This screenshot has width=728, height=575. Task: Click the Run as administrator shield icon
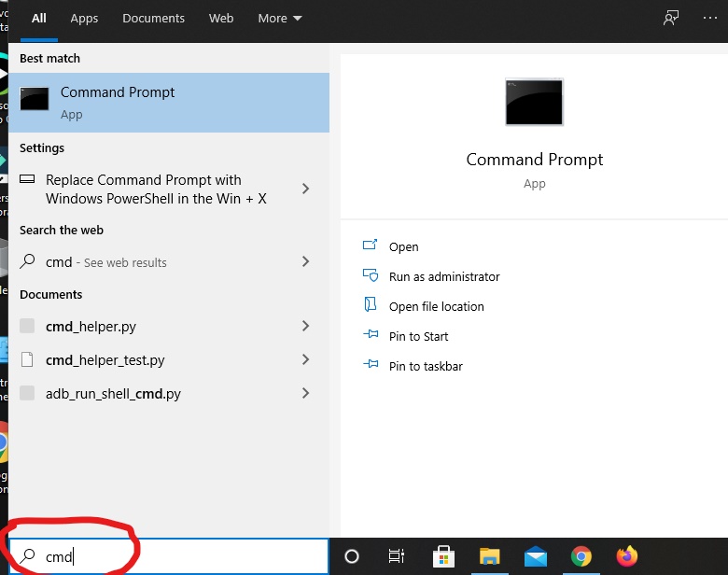371,275
